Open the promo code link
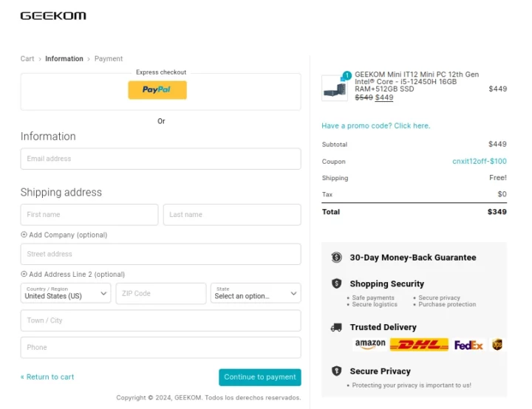This screenshot has width=532, height=409. (375, 126)
